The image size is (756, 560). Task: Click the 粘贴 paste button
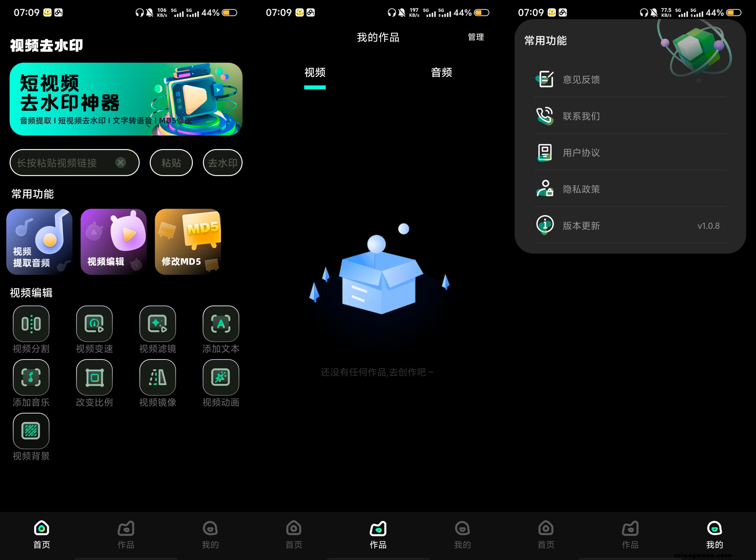171,163
